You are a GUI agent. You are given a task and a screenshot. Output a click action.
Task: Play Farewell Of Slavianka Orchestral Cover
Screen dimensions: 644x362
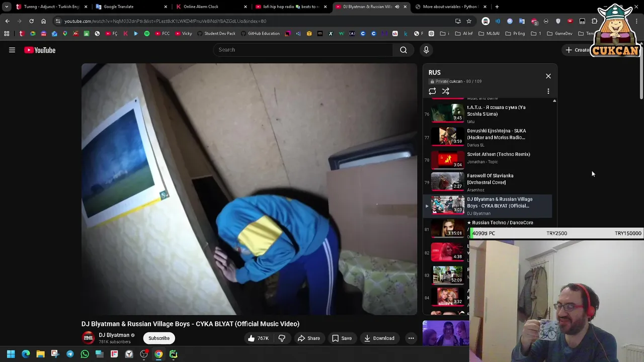488,183
